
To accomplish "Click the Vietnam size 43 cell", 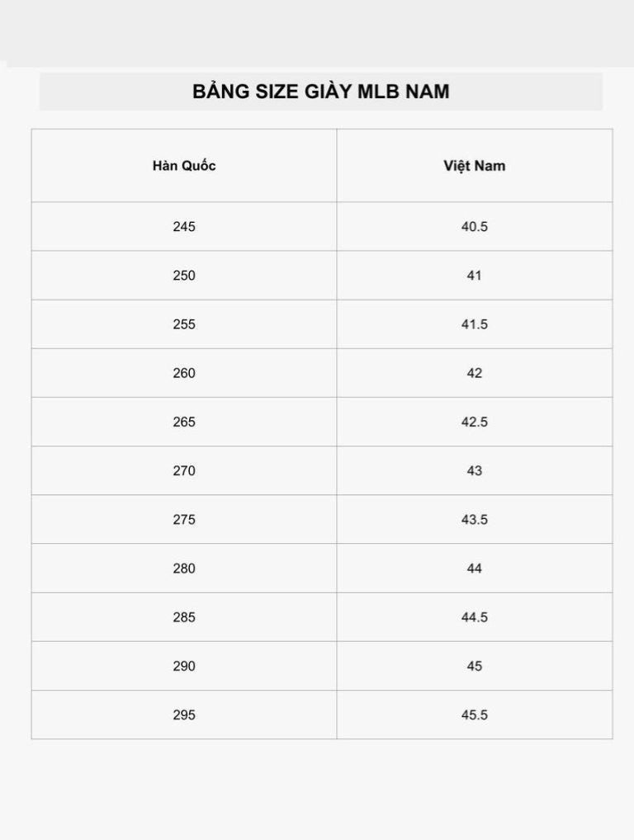I will pyautogui.click(x=474, y=470).
